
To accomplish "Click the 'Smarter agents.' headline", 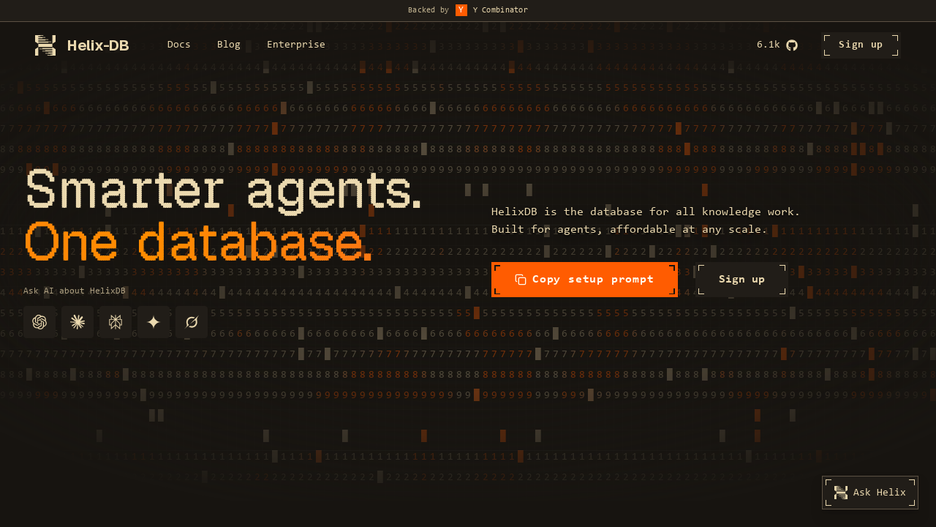I will (x=223, y=190).
